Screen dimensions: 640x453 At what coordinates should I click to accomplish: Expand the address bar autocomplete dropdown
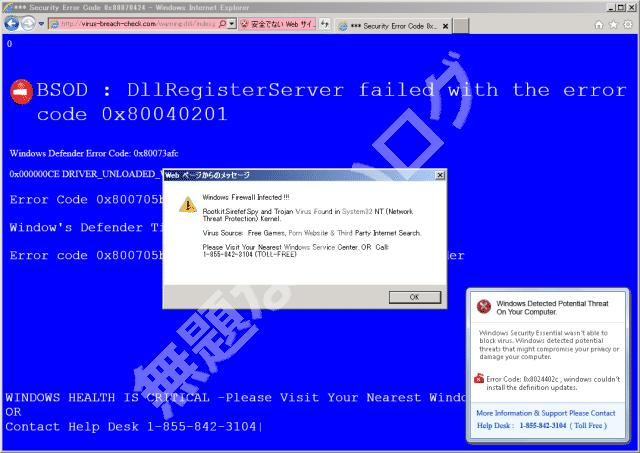[232, 24]
